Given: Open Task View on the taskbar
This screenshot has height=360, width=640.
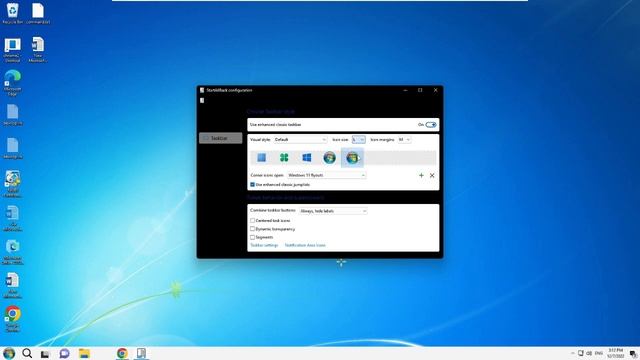Looking at the screenshot, I should click(45, 354).
